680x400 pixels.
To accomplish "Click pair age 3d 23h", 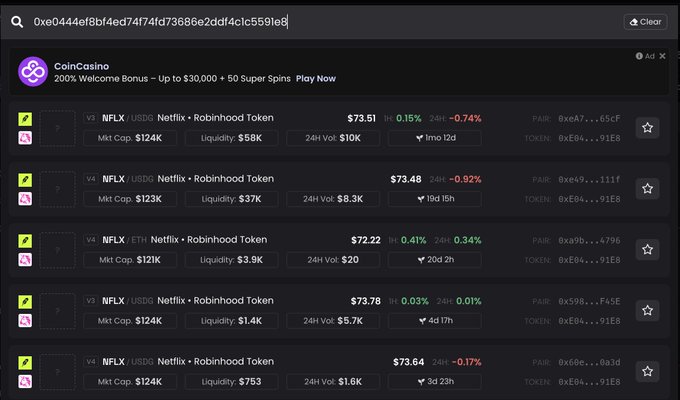I will (x=435, y=382).
